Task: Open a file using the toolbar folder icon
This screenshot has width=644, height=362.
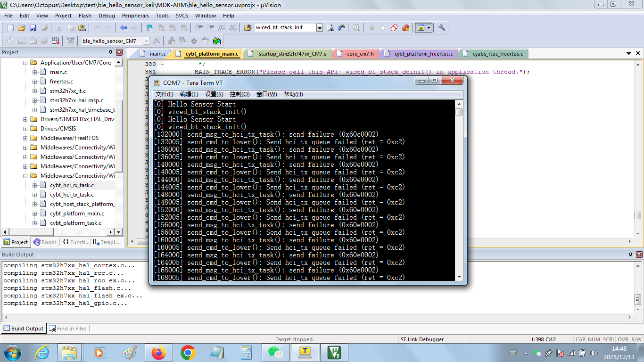Action: coord(22,28)
